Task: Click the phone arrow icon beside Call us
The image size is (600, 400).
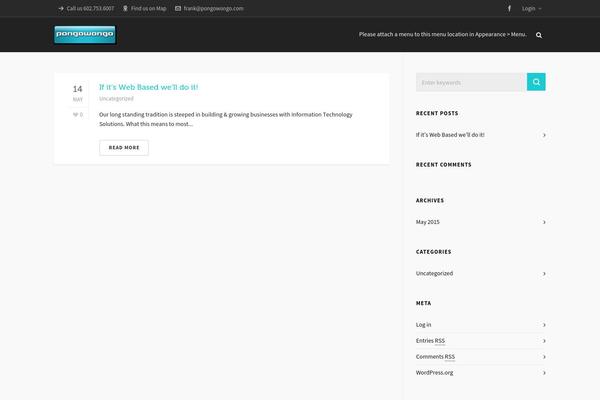Action: 61,8
